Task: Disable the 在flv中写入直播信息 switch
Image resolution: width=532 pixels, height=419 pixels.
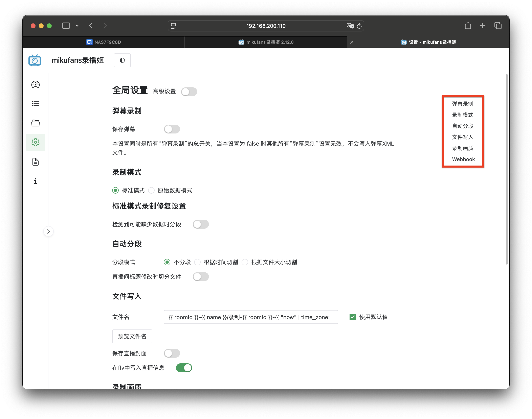Action: [x=184, y=368]
